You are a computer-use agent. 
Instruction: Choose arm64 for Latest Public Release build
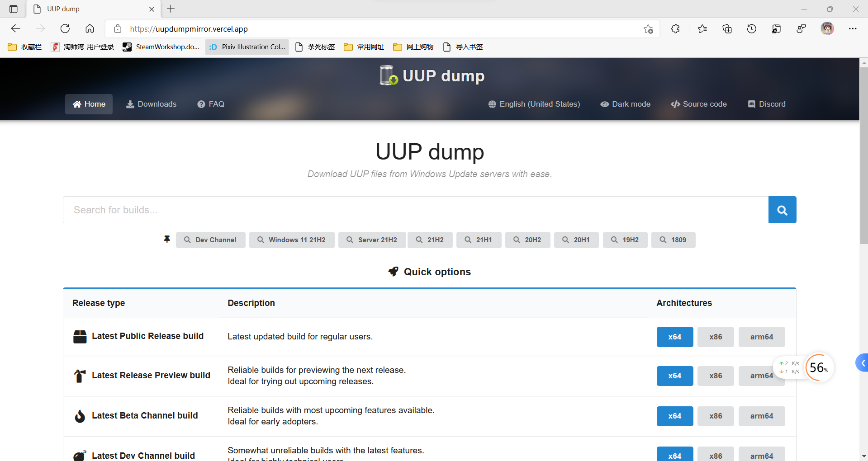pyautogui.click(x=762, y=337)
